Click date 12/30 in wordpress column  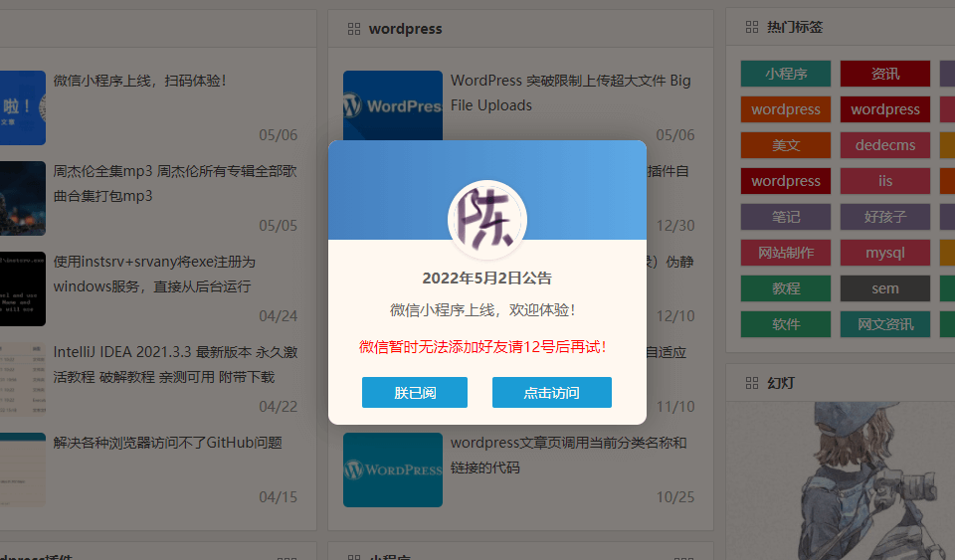point(675,226)
